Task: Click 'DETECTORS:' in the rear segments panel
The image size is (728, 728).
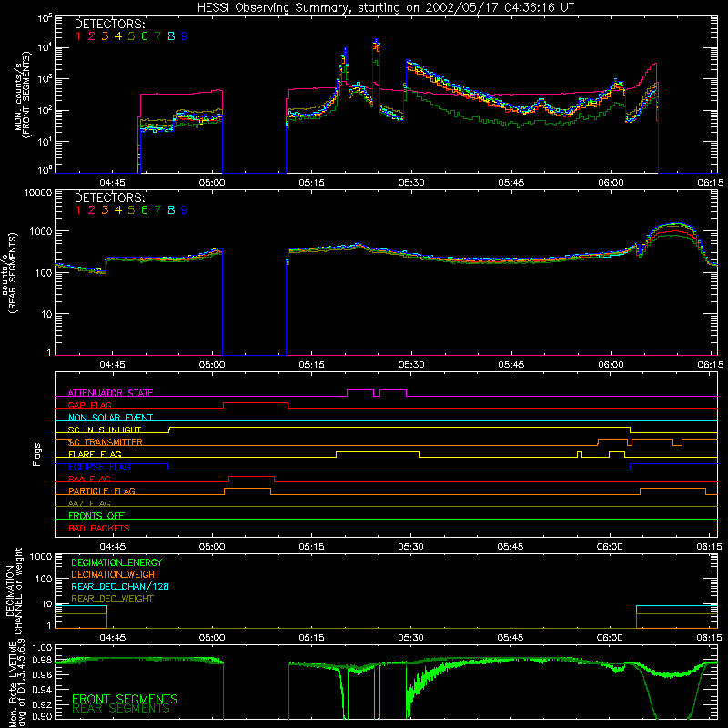Action: [109, 198]
